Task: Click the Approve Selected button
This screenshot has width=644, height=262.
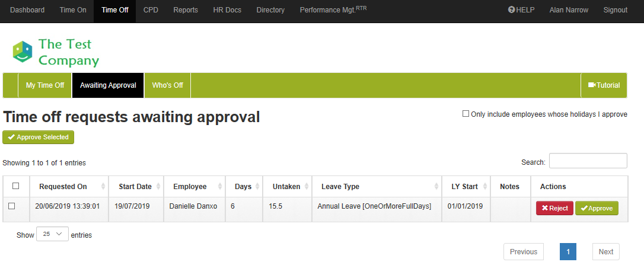Action: click(39, 138)
